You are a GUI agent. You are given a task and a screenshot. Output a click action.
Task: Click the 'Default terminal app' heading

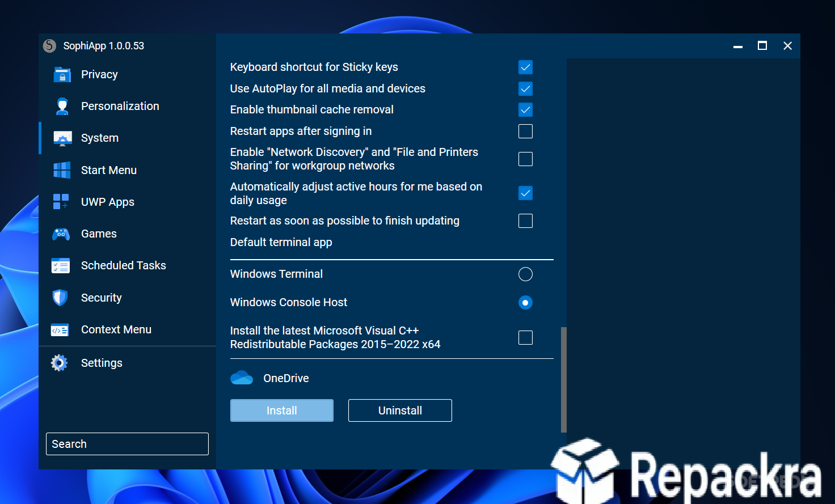pyautogui.click(x=281, y=242)
